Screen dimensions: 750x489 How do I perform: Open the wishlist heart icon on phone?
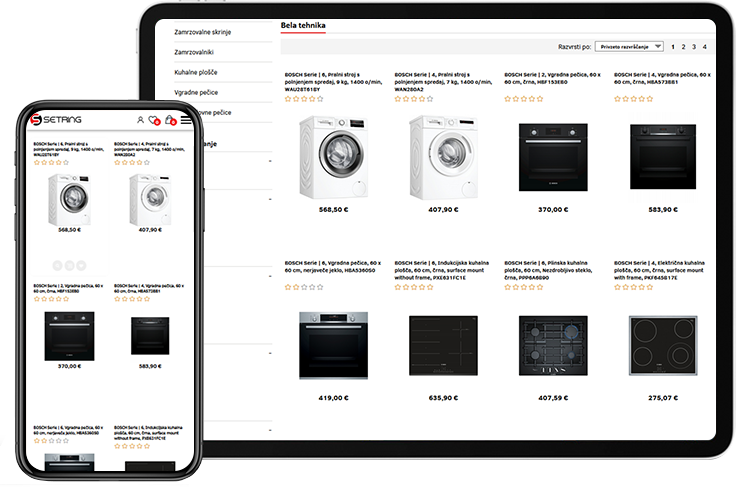click(154, 120)
